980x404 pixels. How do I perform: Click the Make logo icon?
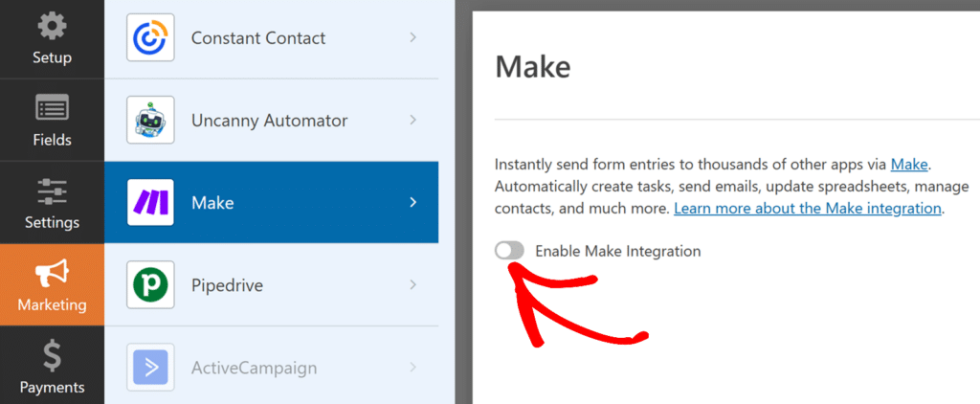pos(150,203)
